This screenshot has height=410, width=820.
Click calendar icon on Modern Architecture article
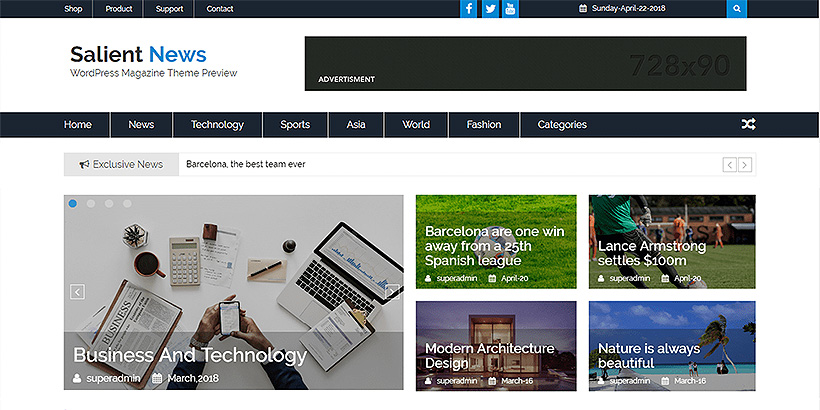pos(492,381)
